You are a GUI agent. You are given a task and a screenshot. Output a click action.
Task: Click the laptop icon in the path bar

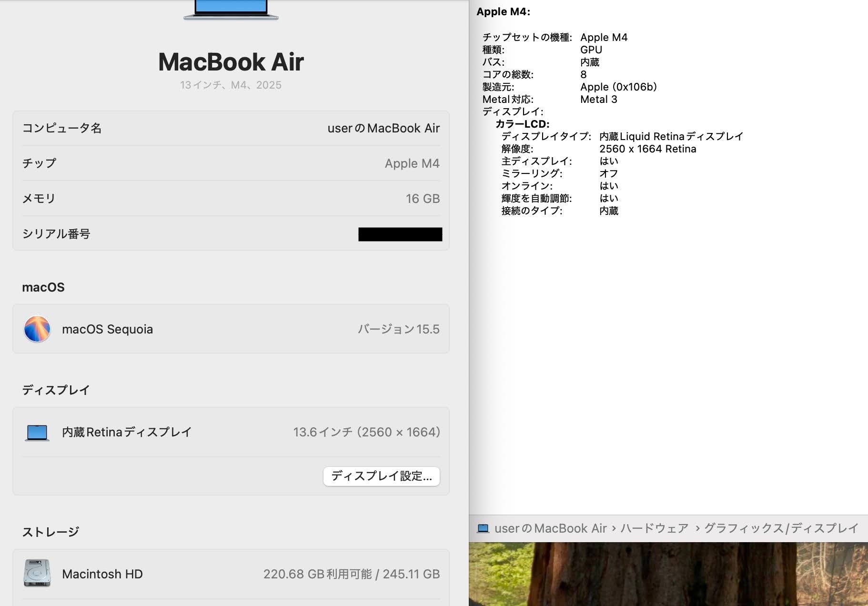click(x=483, y=528)
